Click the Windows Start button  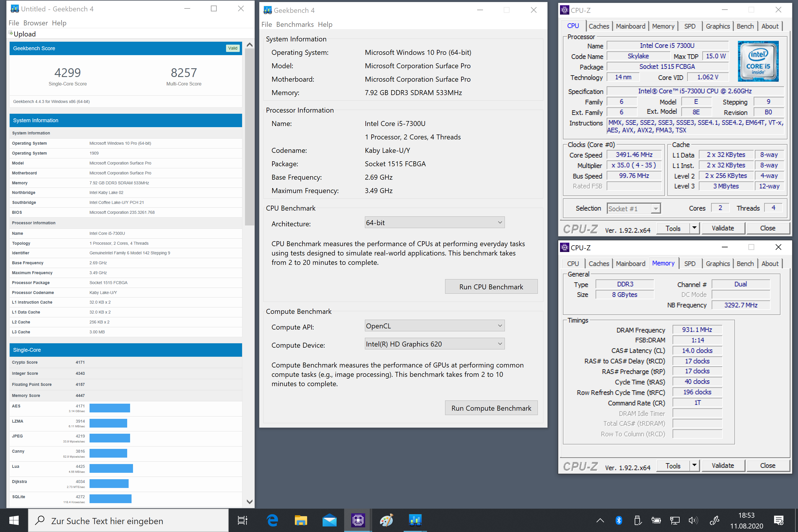[x=14, y=520]
